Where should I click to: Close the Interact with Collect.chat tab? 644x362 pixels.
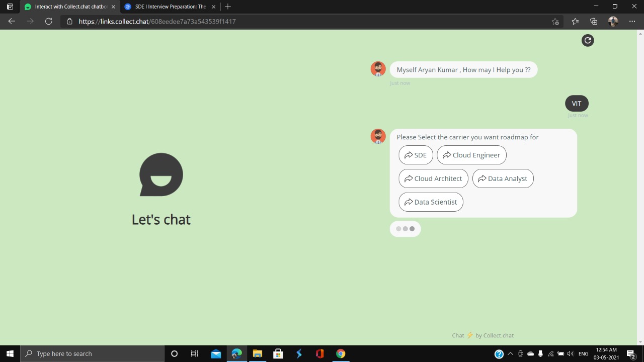pyautogui.click(x=113, y=7)
